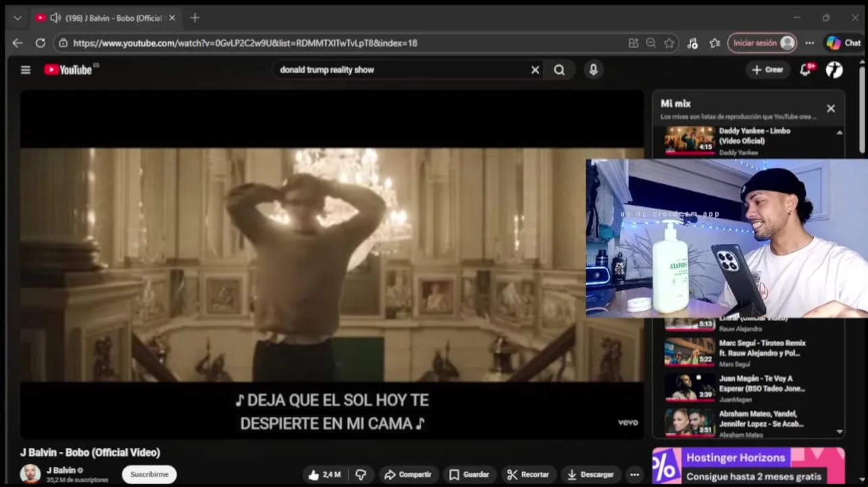868x487 pixels.
Task: Open Juan Magán - Te Voy A Esperar title
Action: pos(762,384)
